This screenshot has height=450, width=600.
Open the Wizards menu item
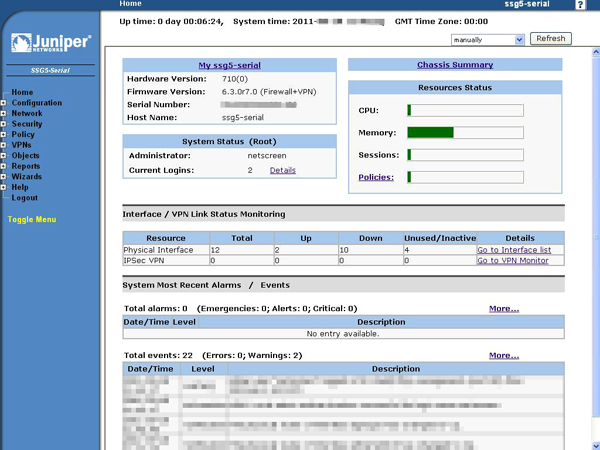(x=26, y=177)
